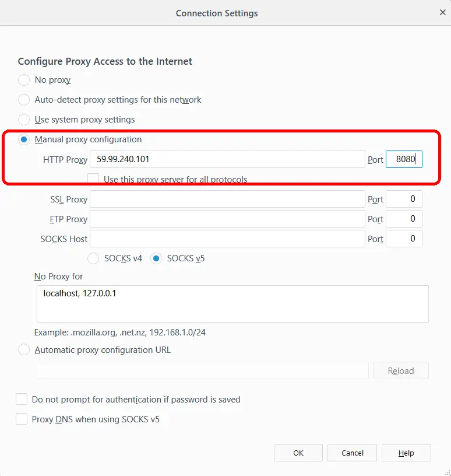Select the No proxy radio button

click(23, 80)
